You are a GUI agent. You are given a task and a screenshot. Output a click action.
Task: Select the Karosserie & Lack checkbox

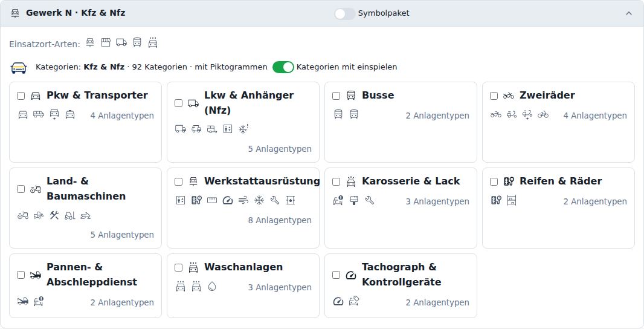pos(336,182)
